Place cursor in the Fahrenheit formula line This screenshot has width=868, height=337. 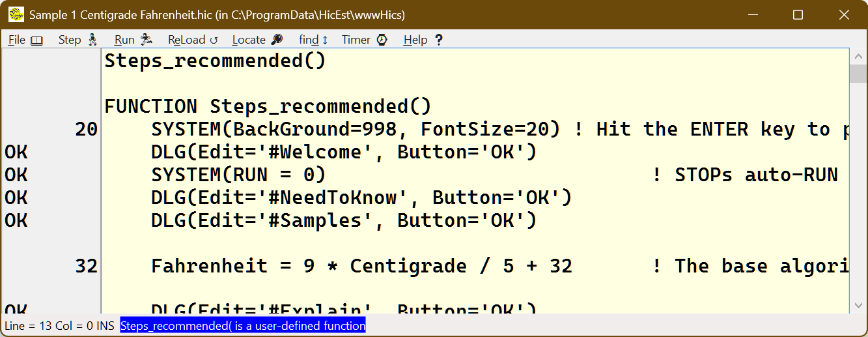pyautogui.click(x=361, y=266)
